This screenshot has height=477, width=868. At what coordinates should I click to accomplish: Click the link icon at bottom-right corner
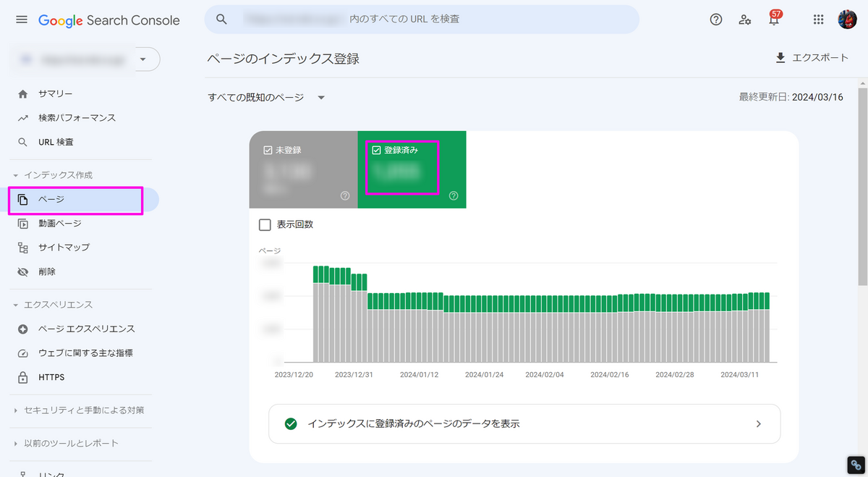[x=856, y=465]
